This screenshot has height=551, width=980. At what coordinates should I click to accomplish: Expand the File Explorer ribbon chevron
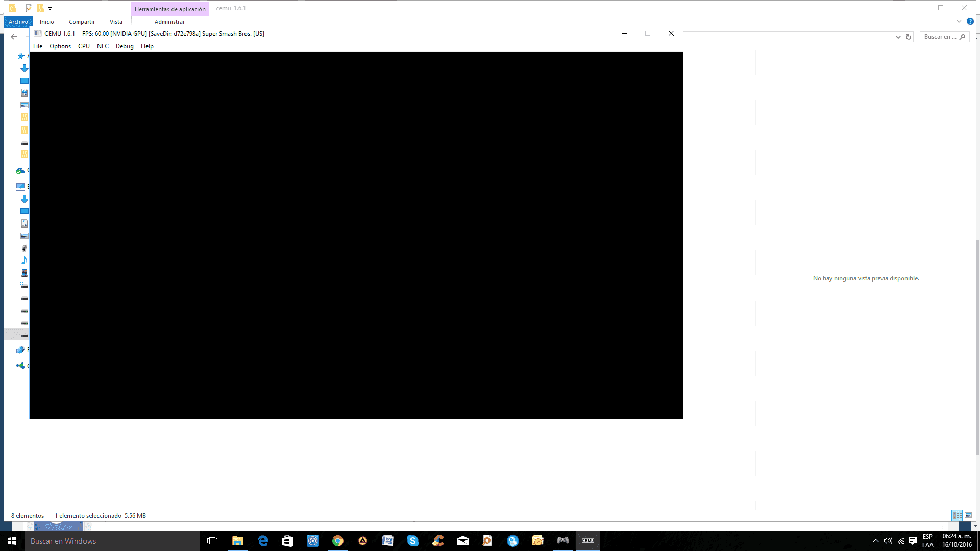tap(959, 21)
